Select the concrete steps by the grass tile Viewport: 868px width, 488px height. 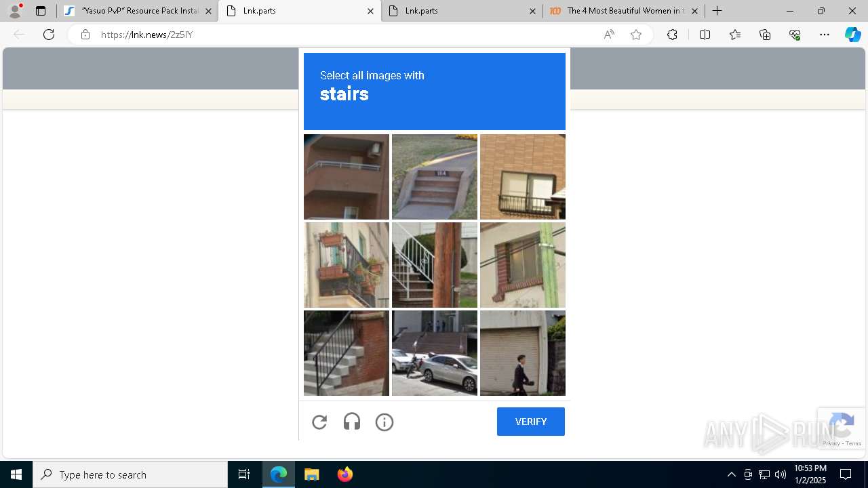point(435,177)
